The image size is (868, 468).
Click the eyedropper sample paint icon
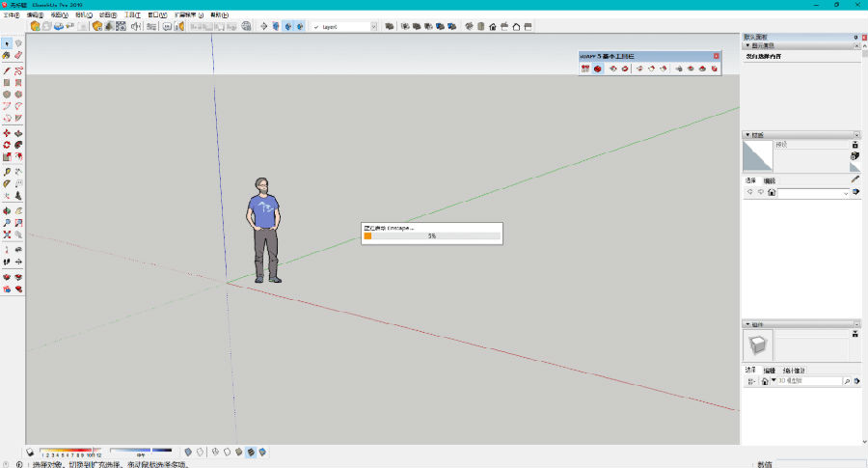(x=855, y=179)
